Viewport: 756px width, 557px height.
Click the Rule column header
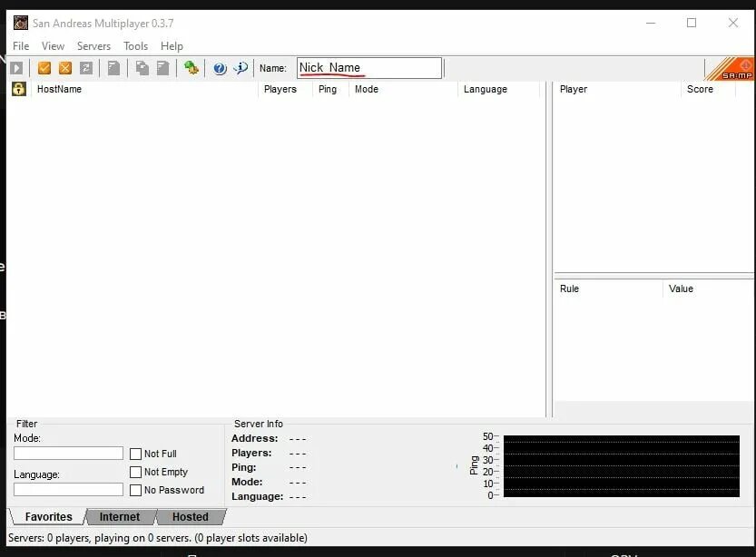[x=608, y=288]
